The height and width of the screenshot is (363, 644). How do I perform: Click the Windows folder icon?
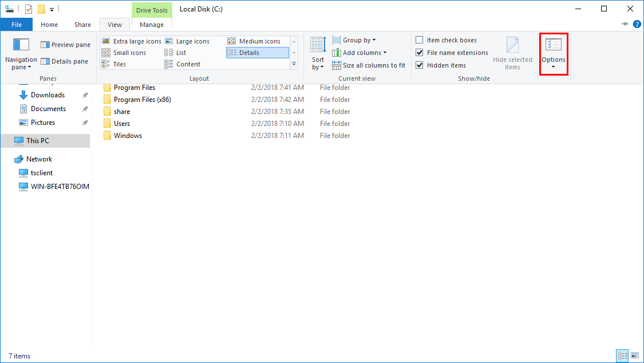click(107, 136)
